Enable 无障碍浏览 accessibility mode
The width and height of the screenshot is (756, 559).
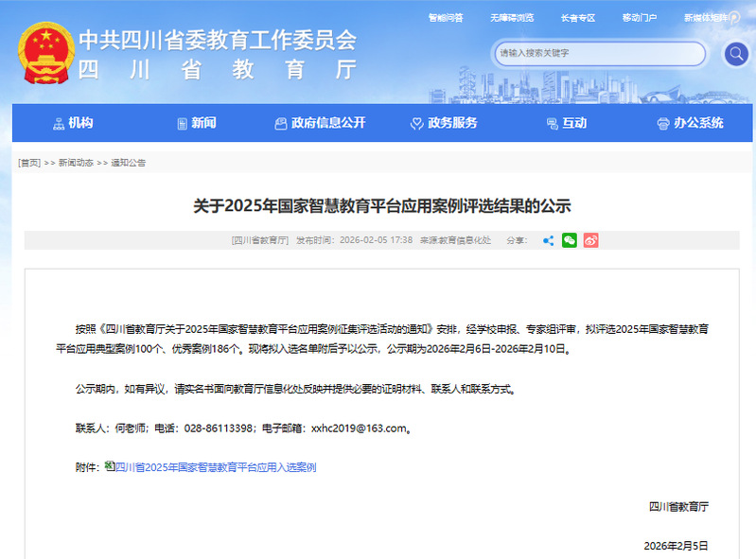512,18
